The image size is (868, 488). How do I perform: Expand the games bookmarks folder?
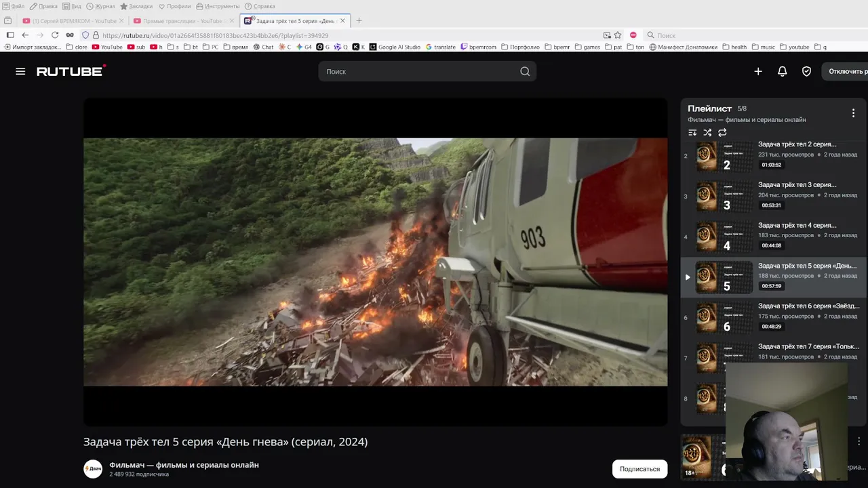(x=587, y=47)
